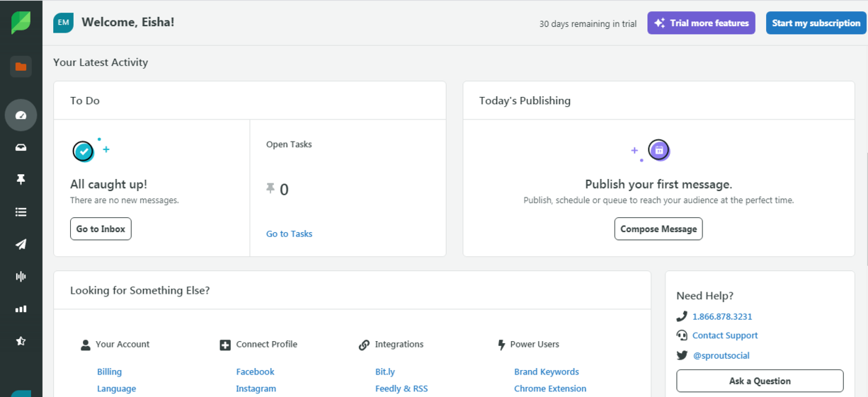868x397 pixels.
Task: Open the Billing link under Your Account
Action: [109, 372]
